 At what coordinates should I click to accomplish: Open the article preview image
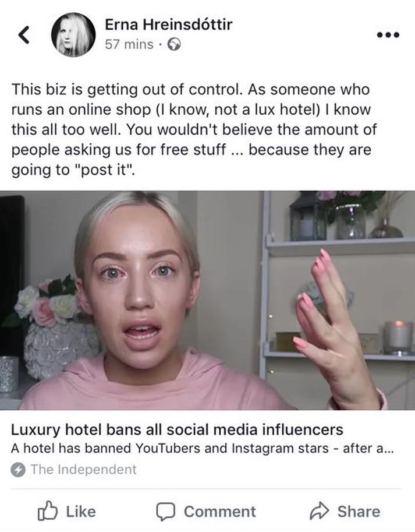point(207,300)
